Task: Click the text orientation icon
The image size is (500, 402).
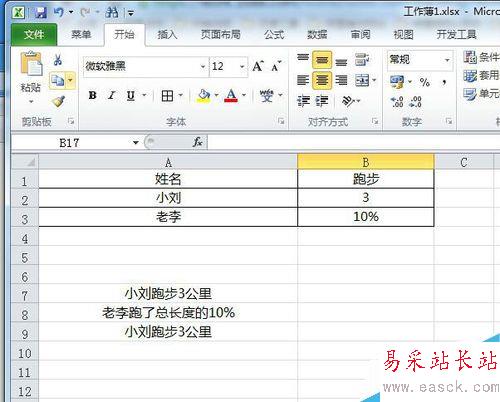Action: point(348,101)
